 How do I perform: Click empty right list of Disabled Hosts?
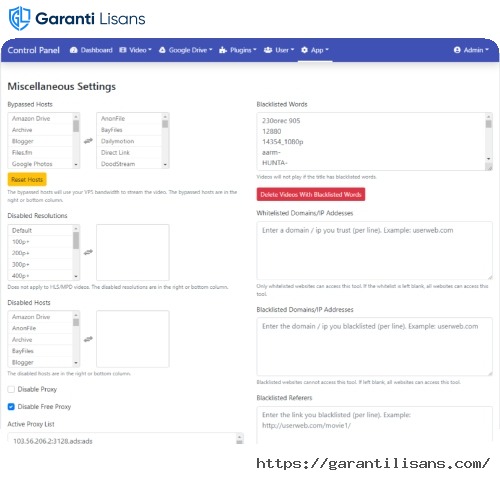click(x=133, y=339)
